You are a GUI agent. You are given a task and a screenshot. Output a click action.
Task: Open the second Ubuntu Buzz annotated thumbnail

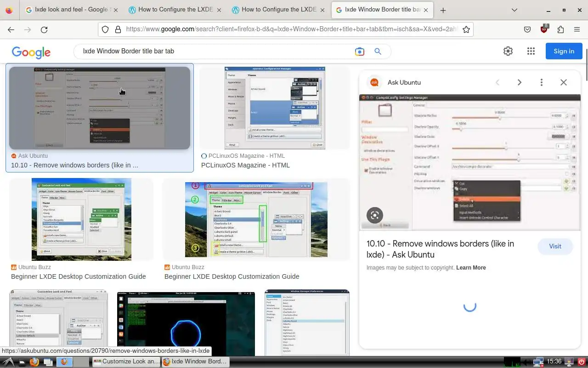tap(256, 219)
